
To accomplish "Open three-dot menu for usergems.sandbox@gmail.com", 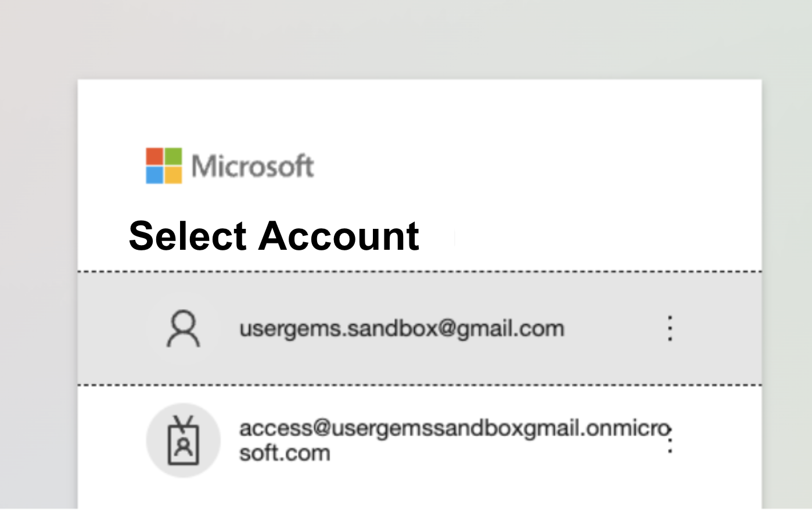I will click(x=670, y=328).
